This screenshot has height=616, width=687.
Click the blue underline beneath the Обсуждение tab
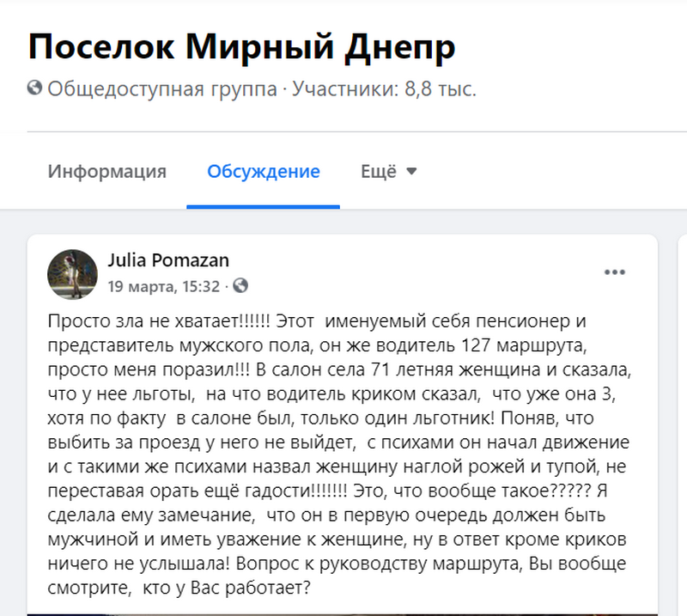[x=264, y=206]
